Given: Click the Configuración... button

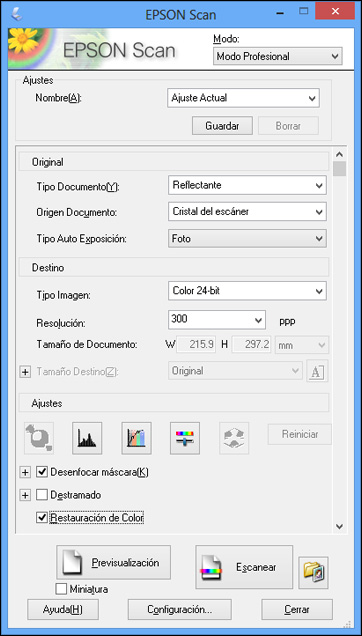Looking at the screenshot, I should click(x=180, y=609).
